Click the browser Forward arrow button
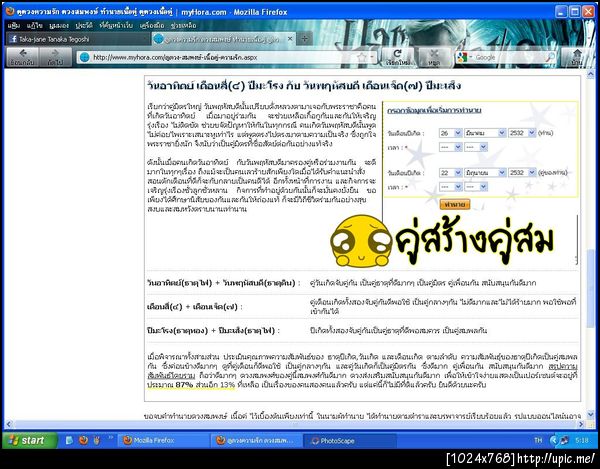 click(55, 57)
